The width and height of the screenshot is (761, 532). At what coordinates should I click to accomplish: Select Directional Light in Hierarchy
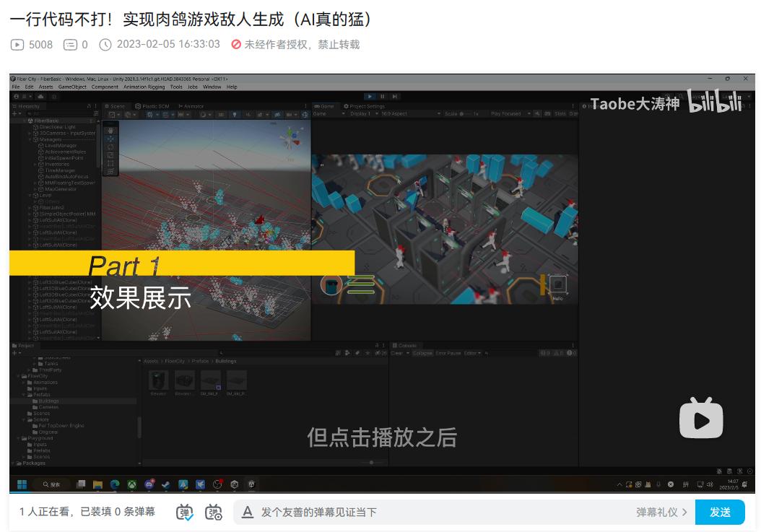point(57,127)
